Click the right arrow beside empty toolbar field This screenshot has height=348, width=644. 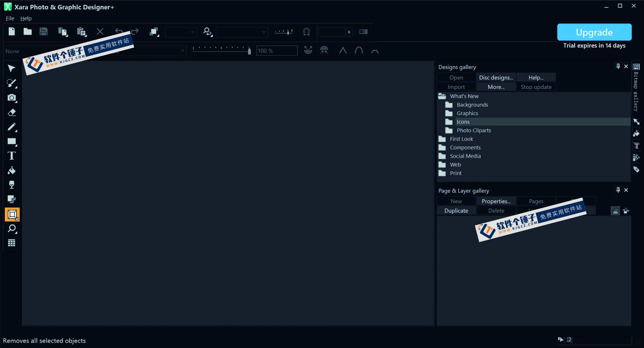click(x=349, y=32)
